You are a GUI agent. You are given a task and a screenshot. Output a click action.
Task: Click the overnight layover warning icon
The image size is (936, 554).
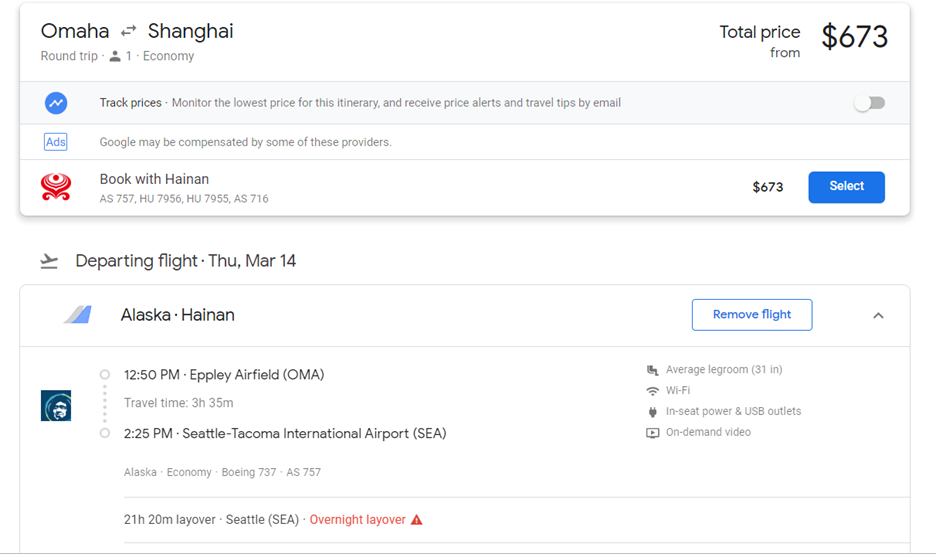417,520
